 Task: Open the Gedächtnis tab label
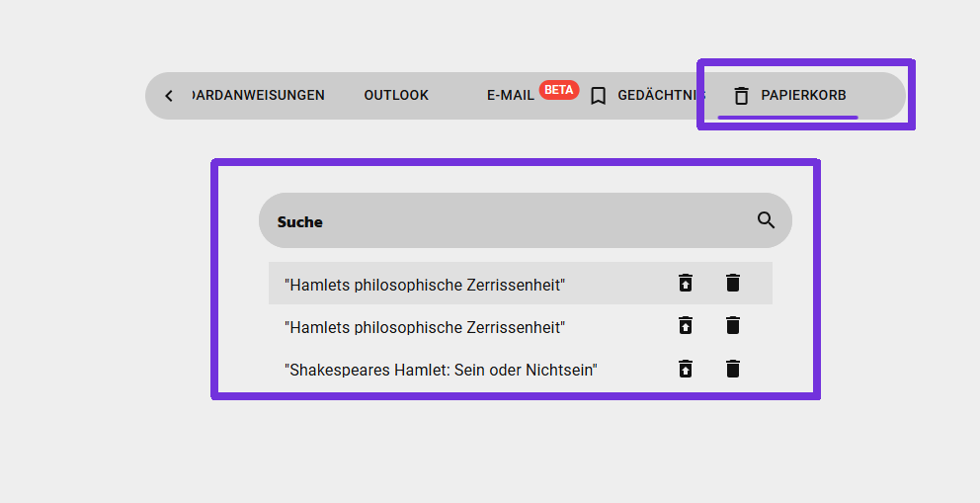pos(660,96)
